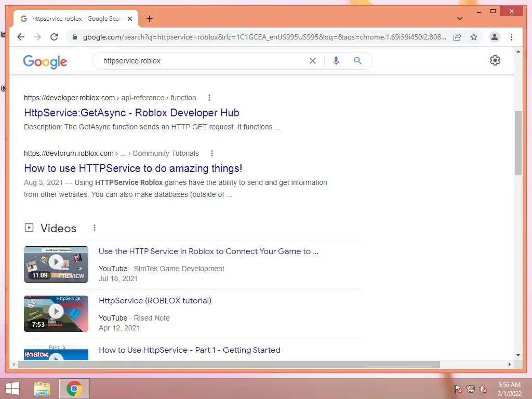Open How to use HTTPService tutorial link
The width and height of the screenshot is (532, 399).
click(x=133, y=168)
